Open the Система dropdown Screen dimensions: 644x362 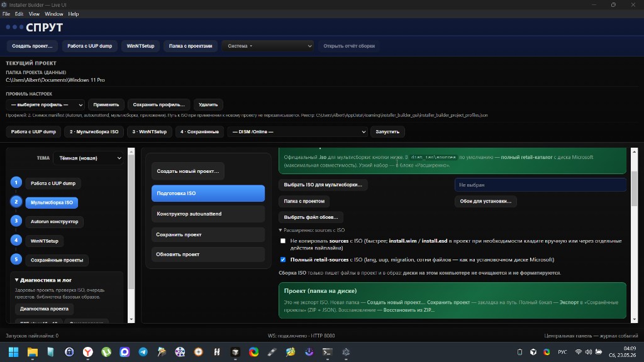pos(268,46)
